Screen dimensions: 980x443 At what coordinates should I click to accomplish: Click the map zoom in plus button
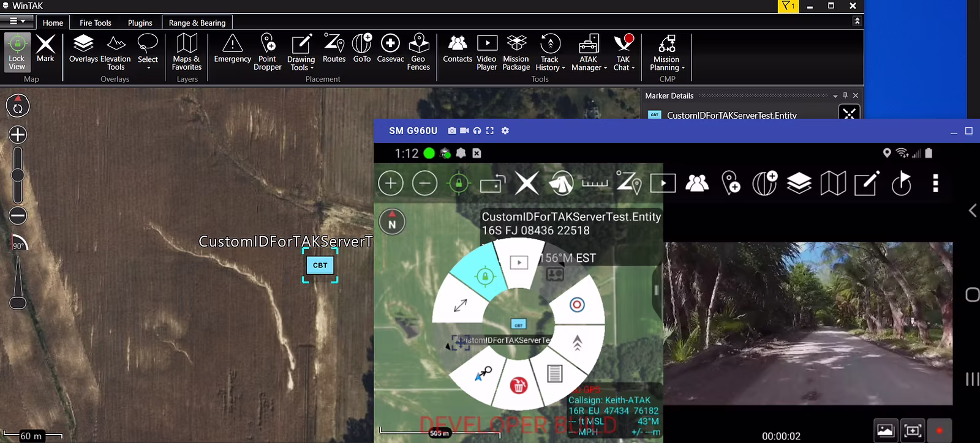pos(18,135)
